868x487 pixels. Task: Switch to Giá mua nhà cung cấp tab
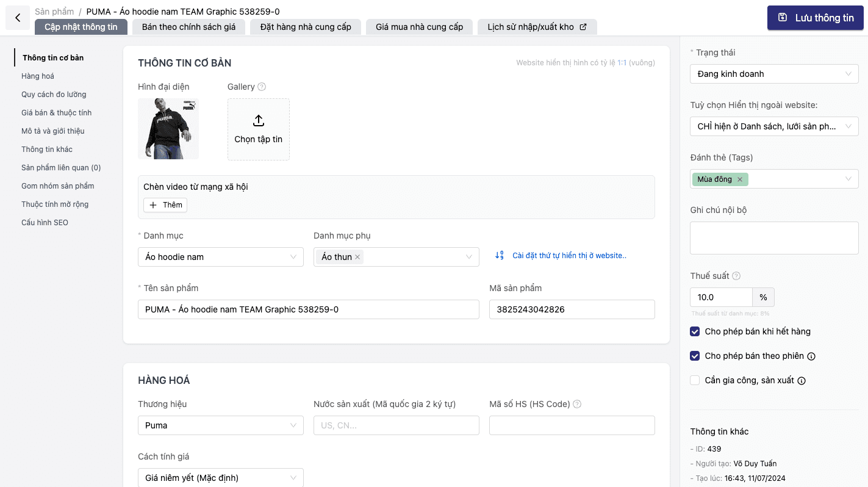click(x=419, y=27)
